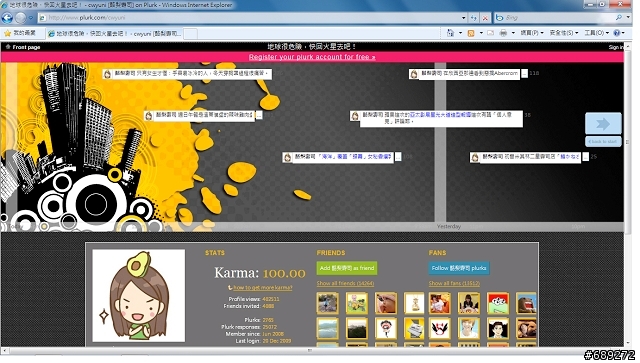Click the Profile views count
The height and width of the screenshot is (363, 640).
coord(271,299)
